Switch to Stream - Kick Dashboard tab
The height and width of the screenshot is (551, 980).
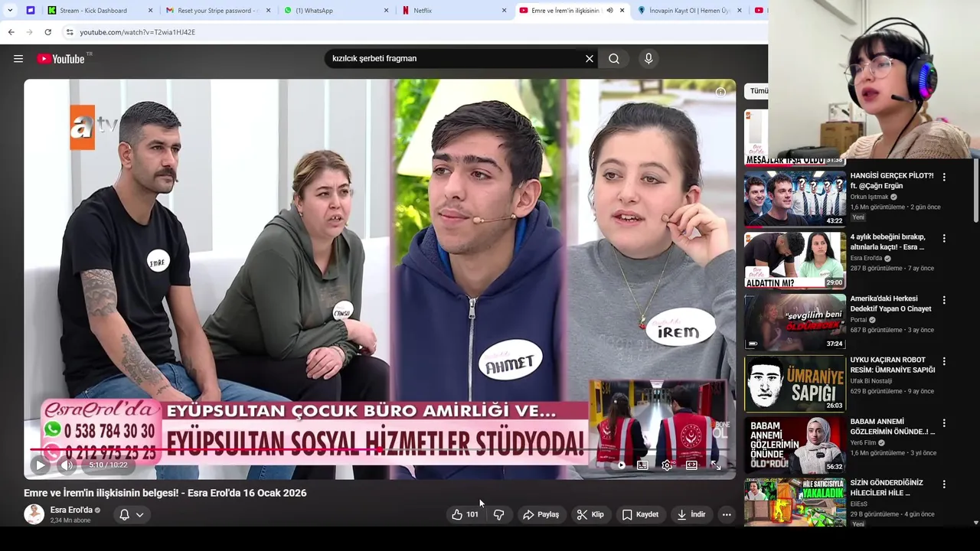click(x=100, y=11)
